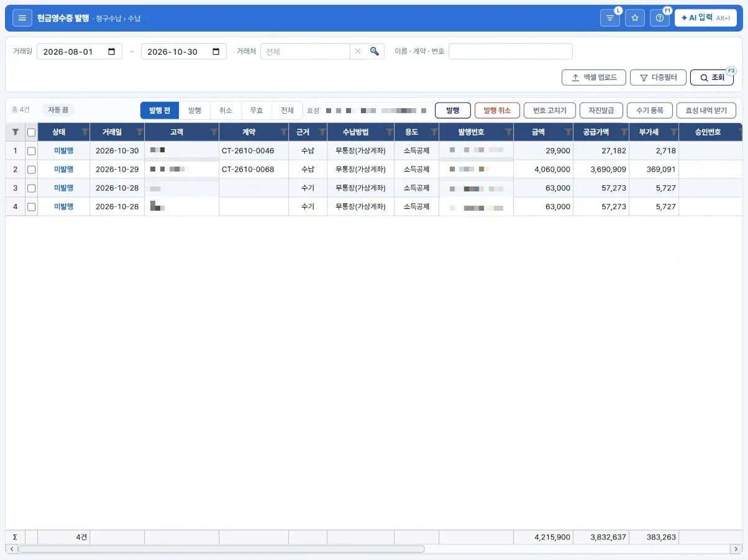Open calendar picker for start date 2026-08-01
The height and width of the screenshot is (560, 748).
point(112,52)
